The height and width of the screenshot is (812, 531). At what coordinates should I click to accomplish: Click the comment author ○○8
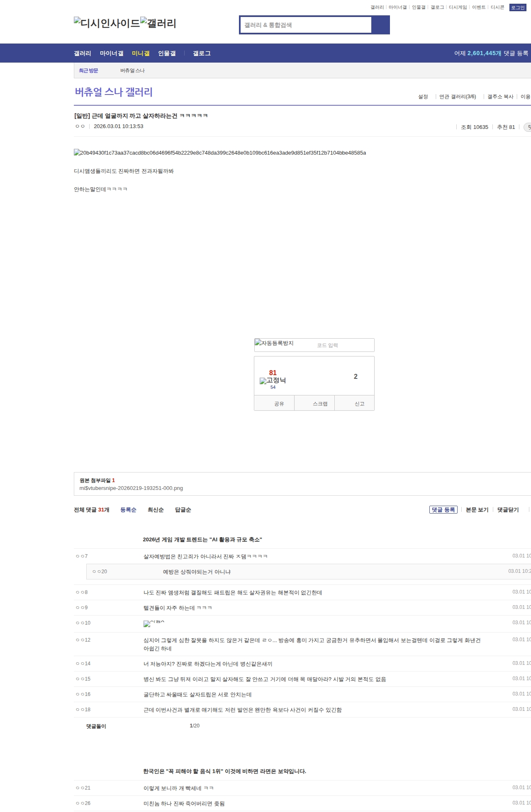[x=82, y=592]
